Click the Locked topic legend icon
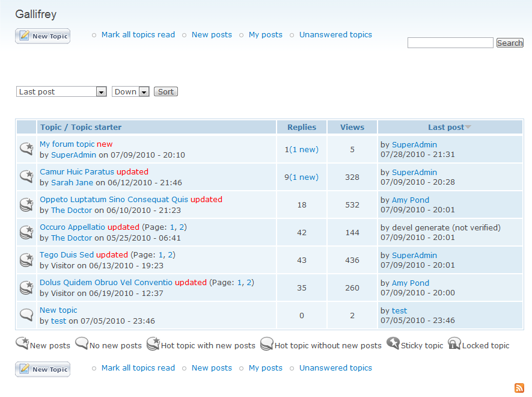 pyautogui.click(x=454, y=343)
